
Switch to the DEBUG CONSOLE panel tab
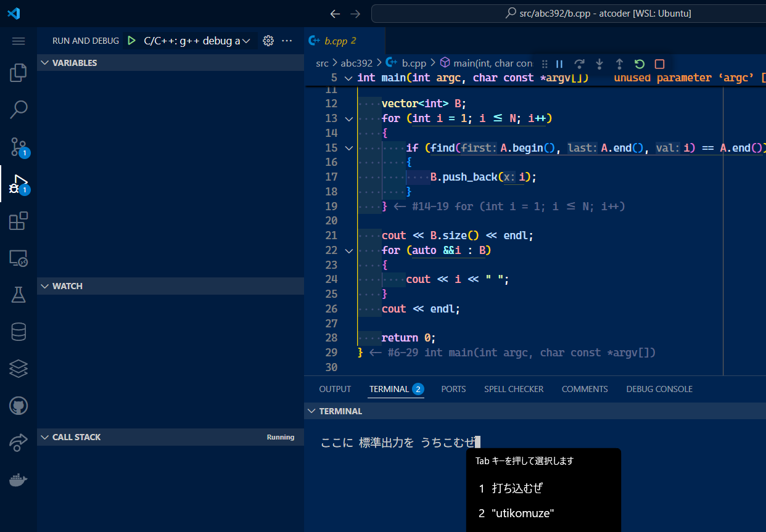659,389
